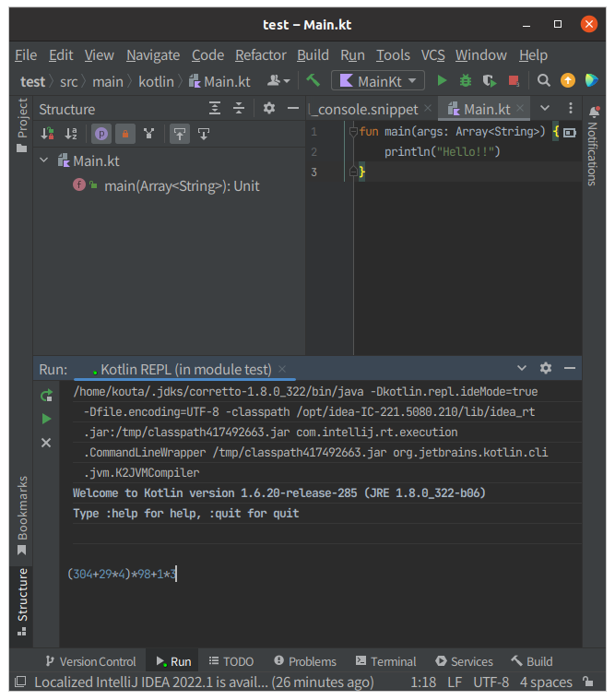Open the Problems tool window
Image resolution: width=615 pixels, height=700 pixels.
[x=305, y=661]
